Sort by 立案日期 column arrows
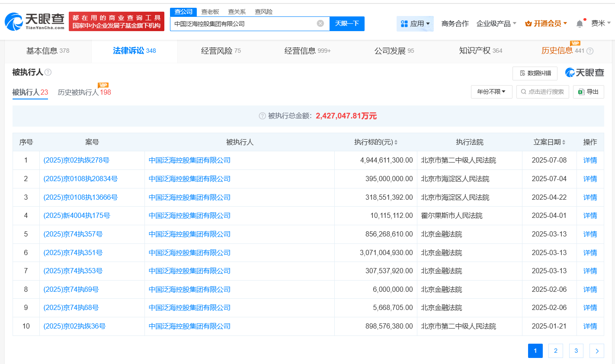615x364 pixels. pos(564,142)
